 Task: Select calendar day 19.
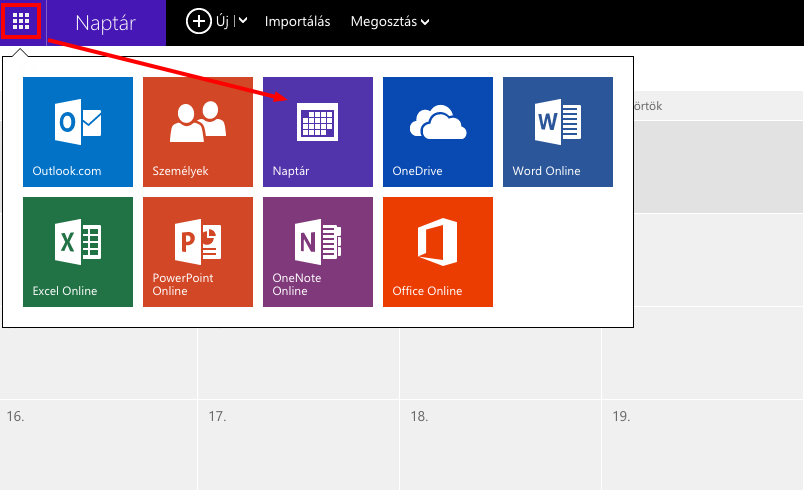(702, 444)
